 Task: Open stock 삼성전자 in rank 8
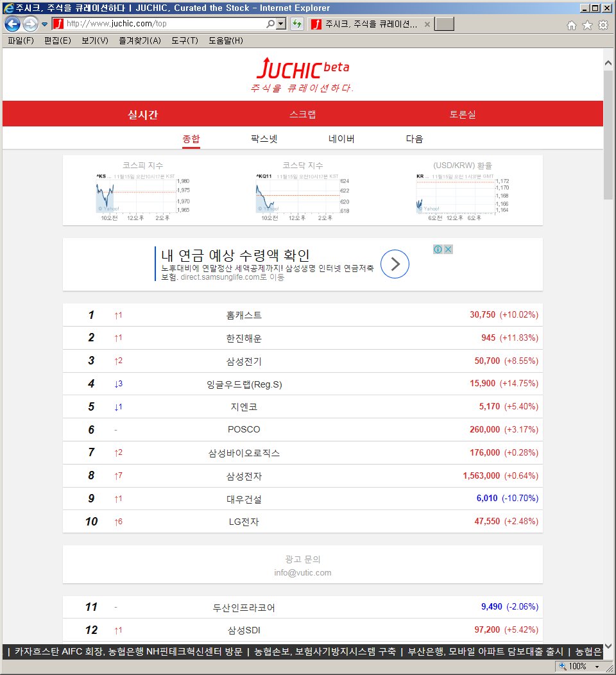(x=244, y=476)
